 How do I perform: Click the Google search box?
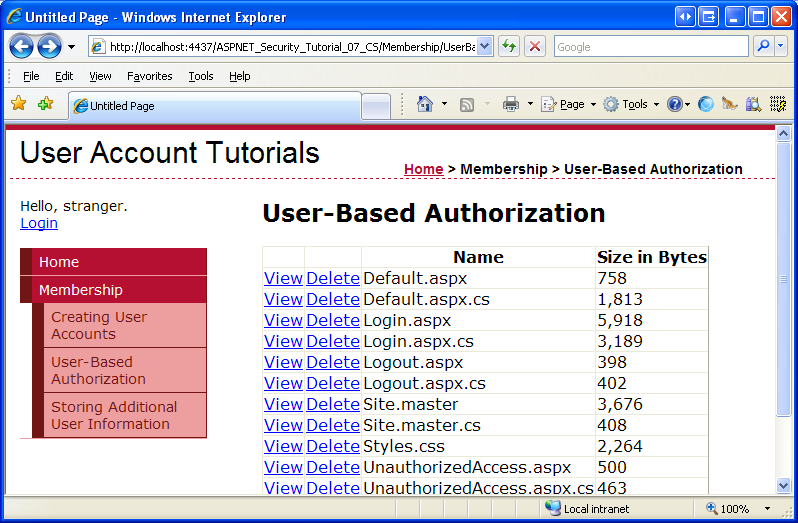[651, 47]
